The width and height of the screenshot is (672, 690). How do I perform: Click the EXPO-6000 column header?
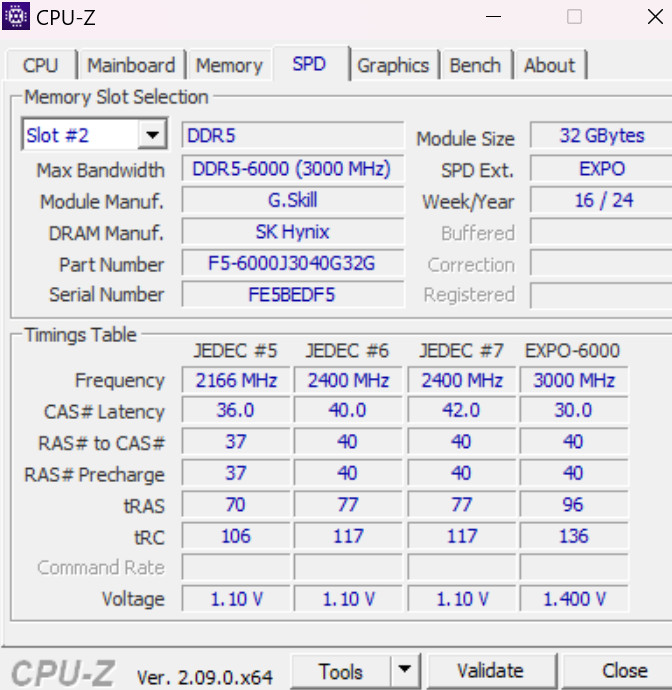[573, 351]
